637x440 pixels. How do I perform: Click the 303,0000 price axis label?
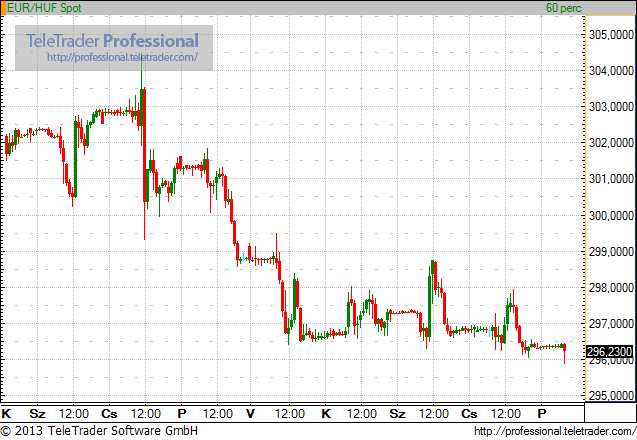[x=611, y=107]
